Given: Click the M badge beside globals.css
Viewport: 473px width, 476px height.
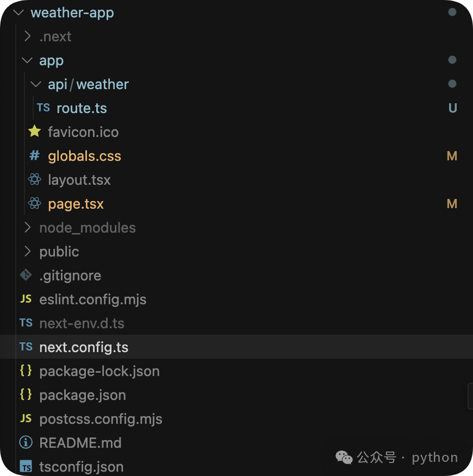Looking at the screenshot, I should [x=452, y=156].
